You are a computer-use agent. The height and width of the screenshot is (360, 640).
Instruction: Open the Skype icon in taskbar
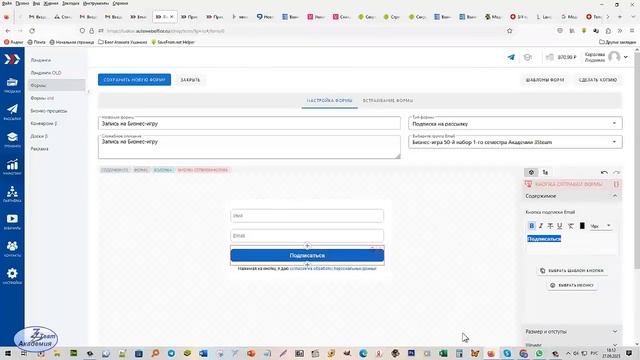[507, 353]
